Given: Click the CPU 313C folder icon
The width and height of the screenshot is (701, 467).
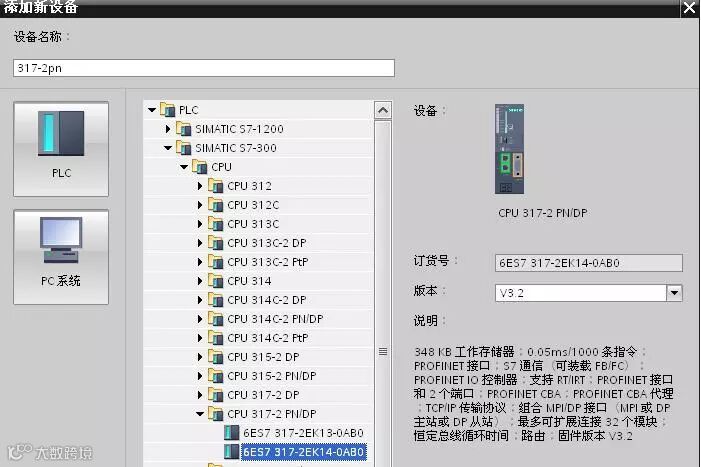Looking at the screenshot, I should point(216,223).
